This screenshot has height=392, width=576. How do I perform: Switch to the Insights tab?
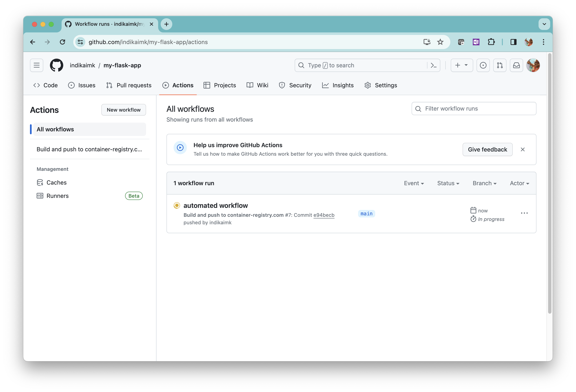coord(338,85)
